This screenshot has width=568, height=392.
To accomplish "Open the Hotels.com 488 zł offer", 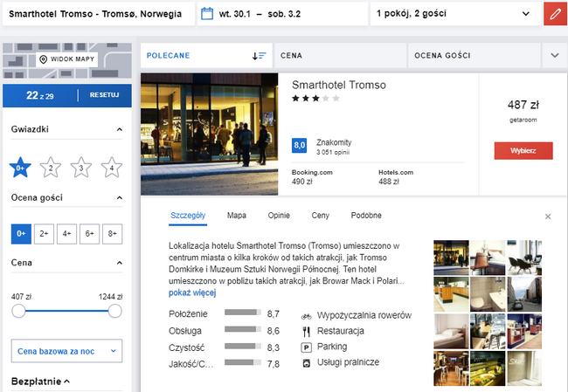I will (396, 177).
